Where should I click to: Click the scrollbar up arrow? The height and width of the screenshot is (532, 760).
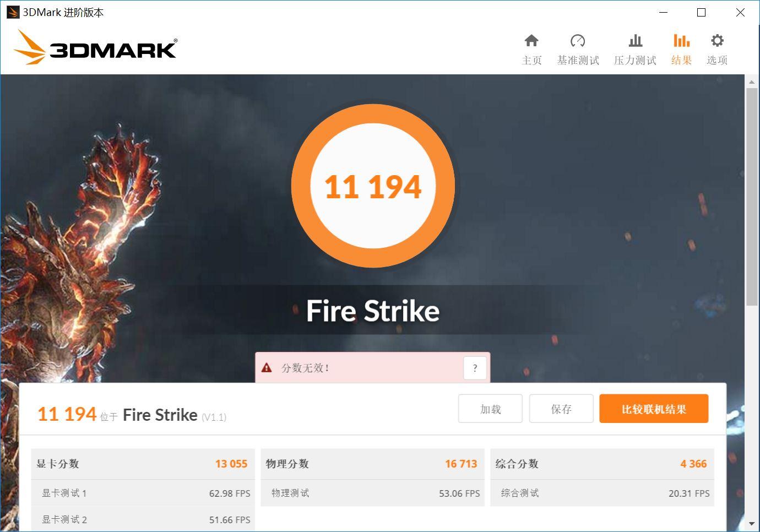tap(752, 82)
